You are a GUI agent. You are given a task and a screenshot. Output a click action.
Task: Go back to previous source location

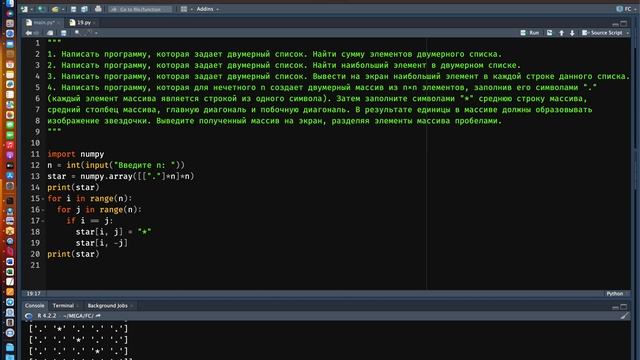28,33
